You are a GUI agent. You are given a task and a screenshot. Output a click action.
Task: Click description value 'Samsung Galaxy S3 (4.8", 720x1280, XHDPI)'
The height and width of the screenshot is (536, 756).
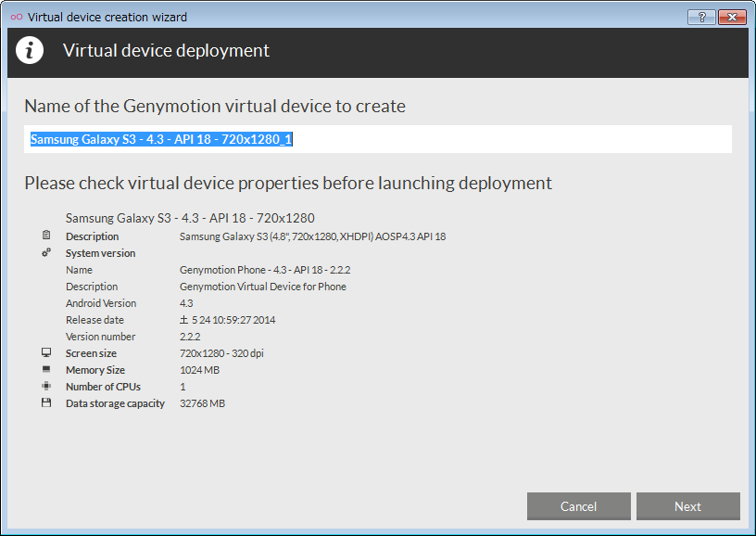click(x=312, y=236)
